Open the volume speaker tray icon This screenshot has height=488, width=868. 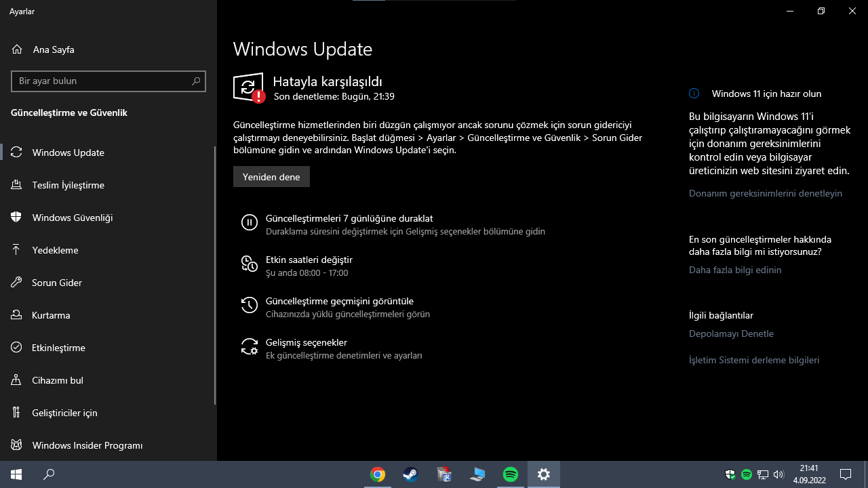[x=778, y=474]
